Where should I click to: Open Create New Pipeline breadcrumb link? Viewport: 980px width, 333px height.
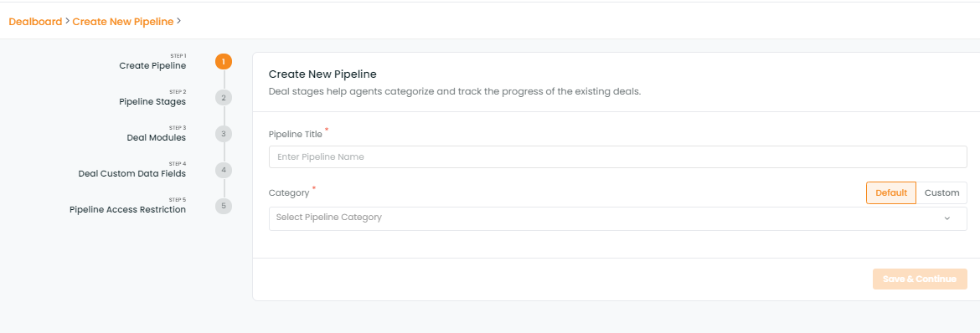tap(123, 21)
